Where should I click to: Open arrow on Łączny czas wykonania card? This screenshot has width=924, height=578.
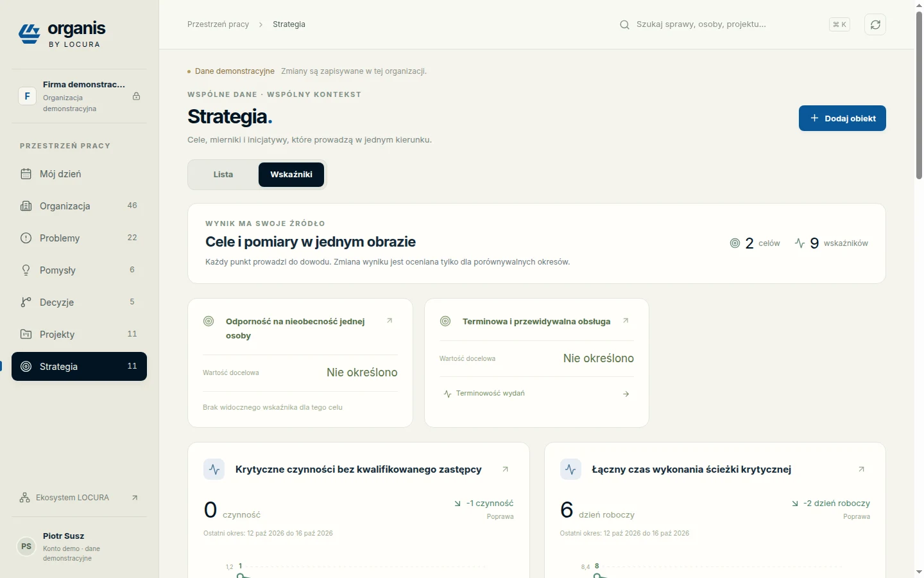861,469
